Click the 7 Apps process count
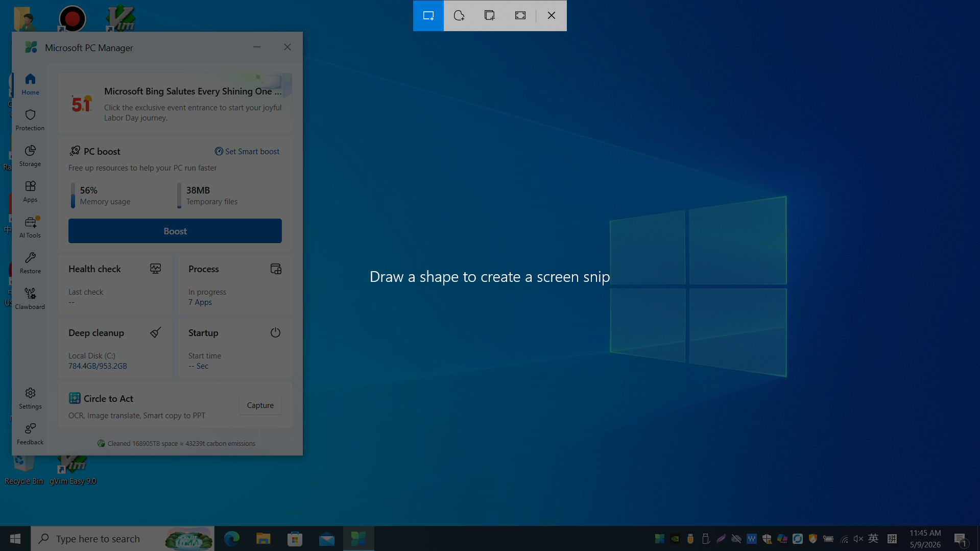 (200, 302)
